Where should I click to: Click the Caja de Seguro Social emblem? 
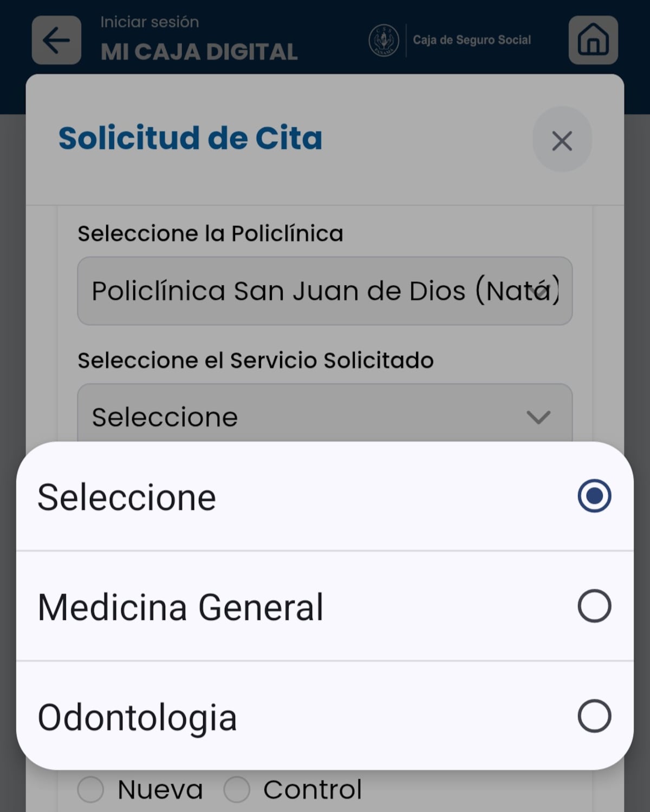(383, 40)
